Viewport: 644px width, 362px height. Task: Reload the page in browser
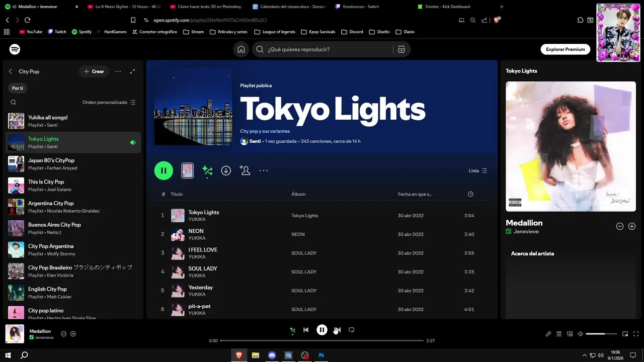pos(27,20)
